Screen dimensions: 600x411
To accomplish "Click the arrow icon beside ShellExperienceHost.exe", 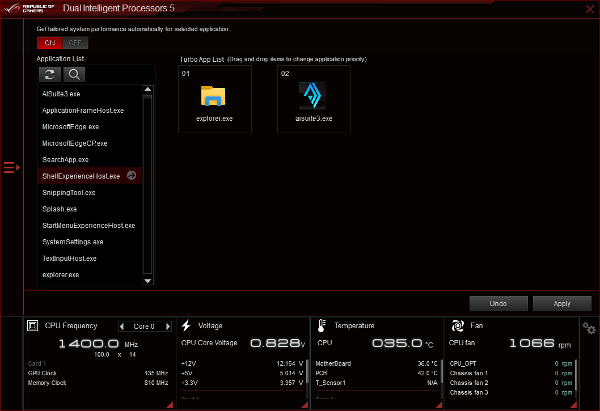I will (132, 176).
